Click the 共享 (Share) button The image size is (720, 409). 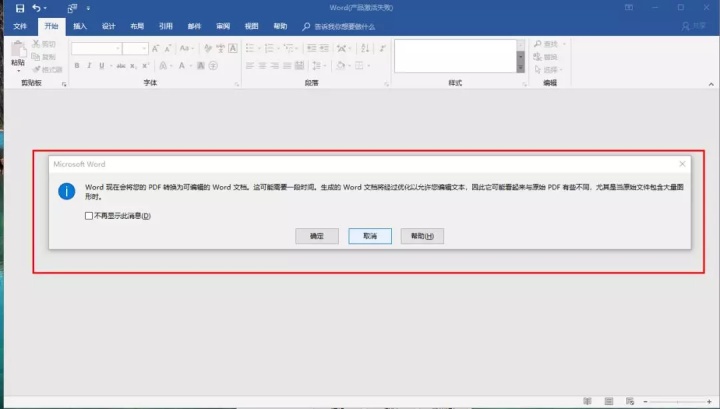pyautogui.click(x=694, y=26)
